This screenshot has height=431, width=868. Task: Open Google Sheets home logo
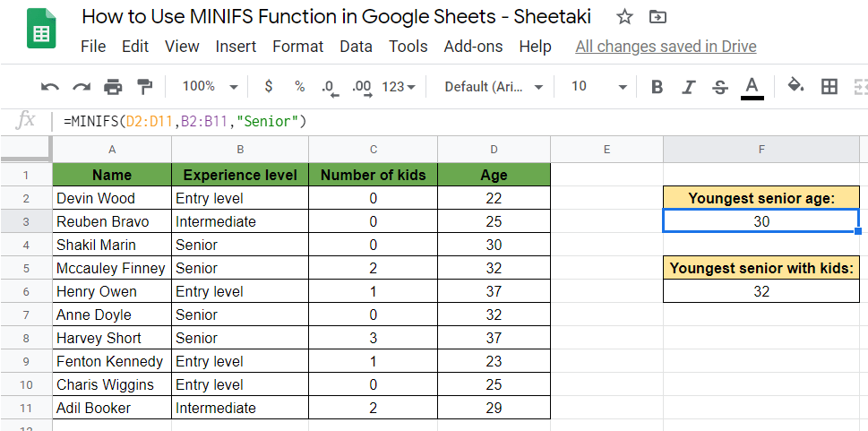click(39, 32)
